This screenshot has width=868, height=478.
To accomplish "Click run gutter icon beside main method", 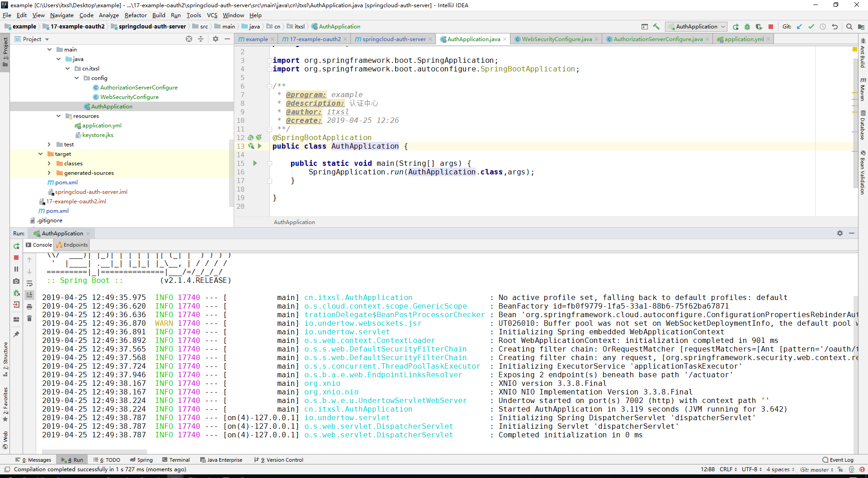I will click(255, 164).
